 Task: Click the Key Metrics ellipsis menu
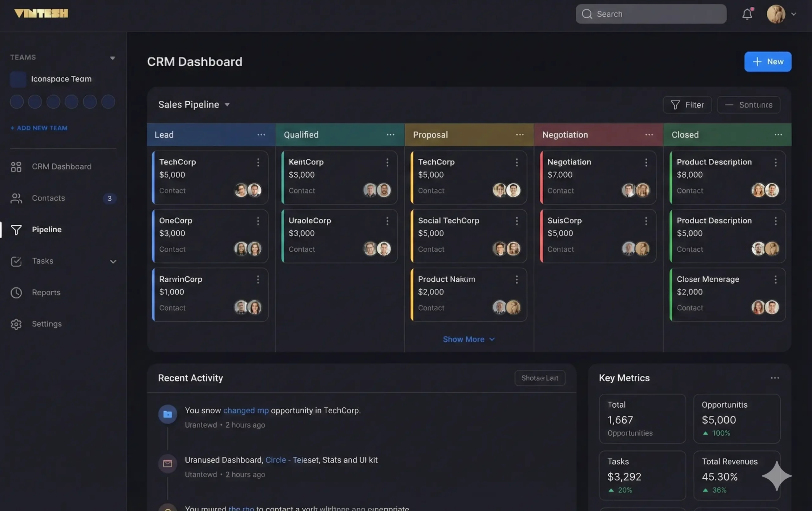tap(775, 378)
